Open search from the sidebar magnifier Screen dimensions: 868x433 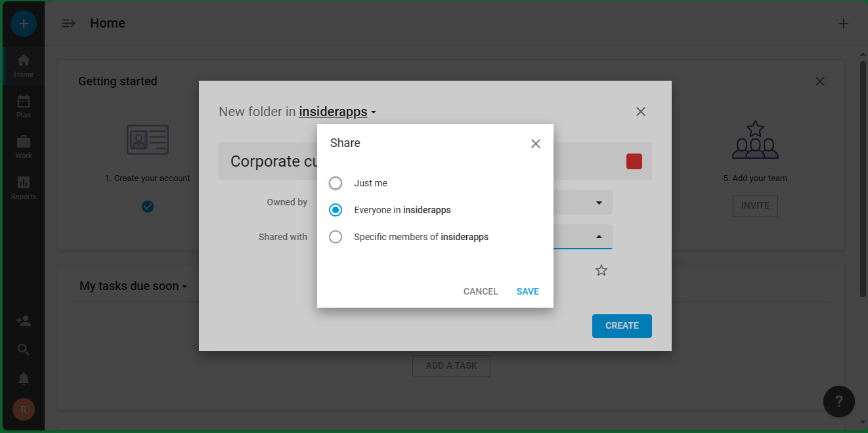point(24,350)
